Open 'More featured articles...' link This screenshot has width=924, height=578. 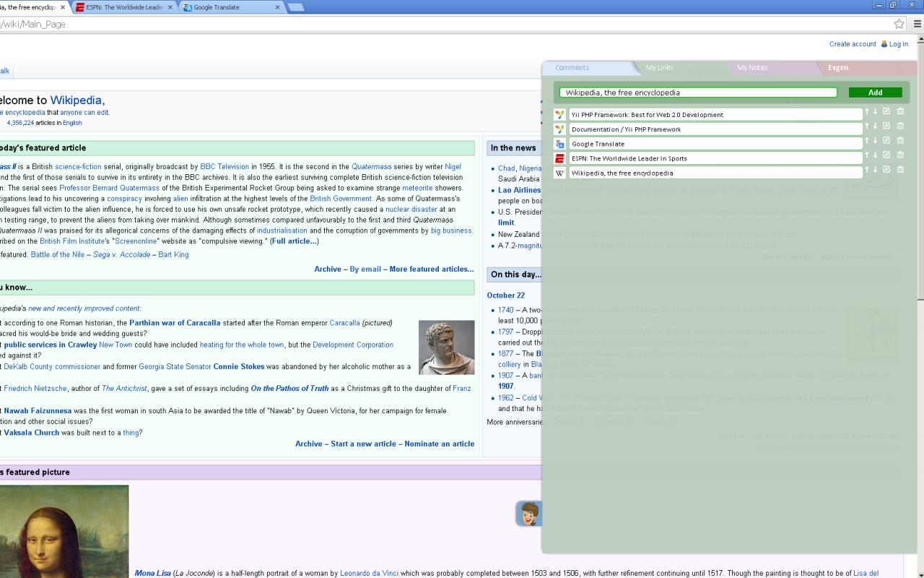point(432,269)
